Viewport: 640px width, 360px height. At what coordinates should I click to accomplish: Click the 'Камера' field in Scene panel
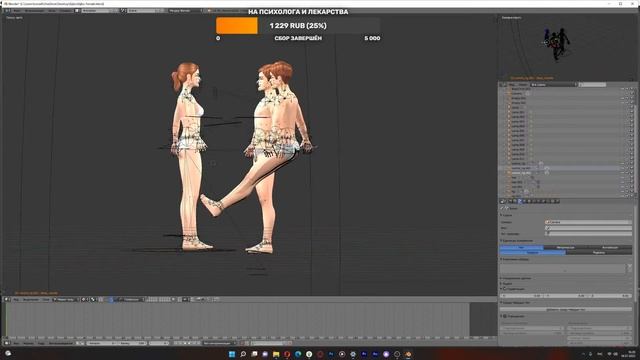(x=588, y=222)
